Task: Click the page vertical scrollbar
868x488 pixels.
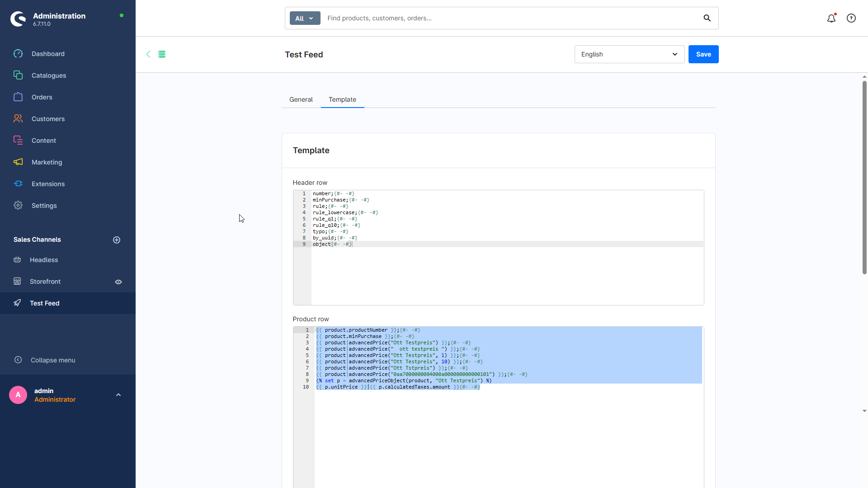Action: pyautogui.click(x=864, y=177)
